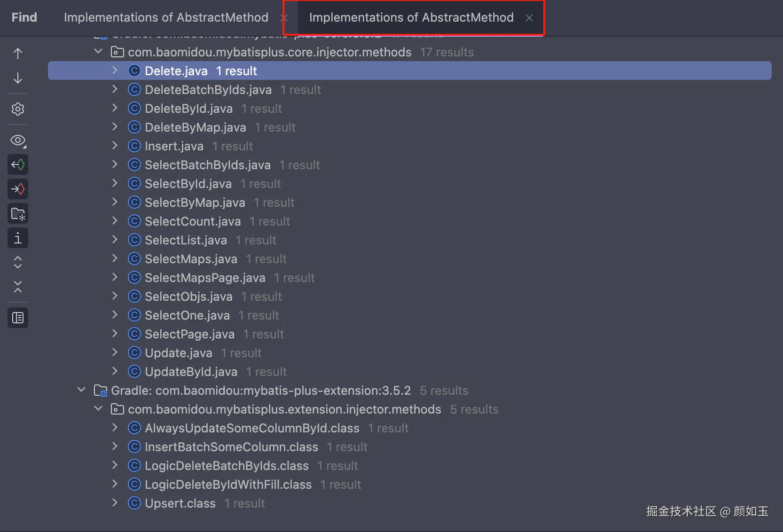Click the Find panel label
Image resolution: width=783 pixels, height=532 pixels.
[24, 17]
